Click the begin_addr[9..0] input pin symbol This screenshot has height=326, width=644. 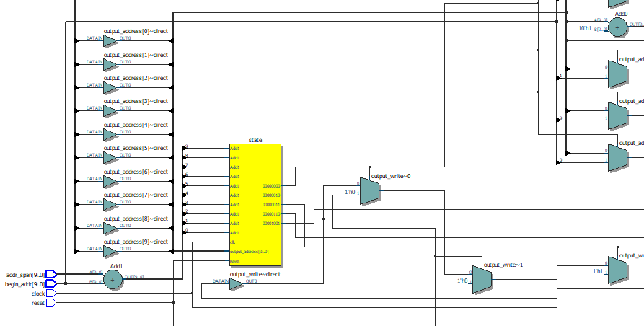51,283
